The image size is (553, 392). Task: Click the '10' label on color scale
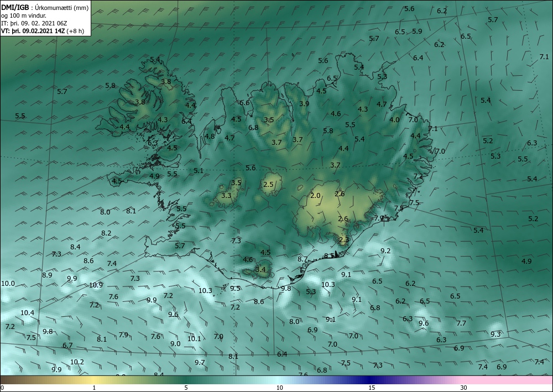(x=279, y=388)
